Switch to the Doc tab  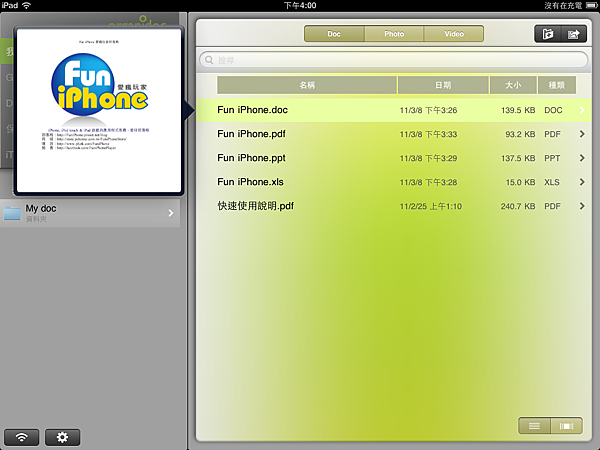pos(334,34)
